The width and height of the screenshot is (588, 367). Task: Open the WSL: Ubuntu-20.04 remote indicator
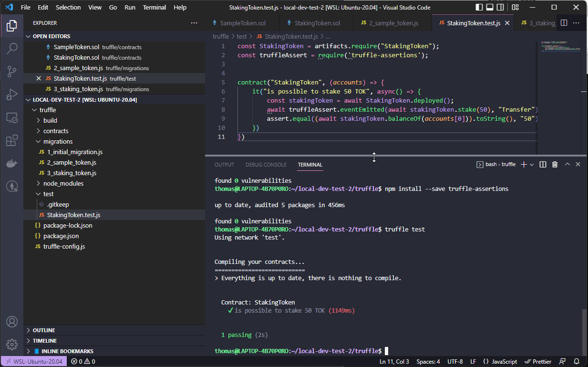[33, 362]
